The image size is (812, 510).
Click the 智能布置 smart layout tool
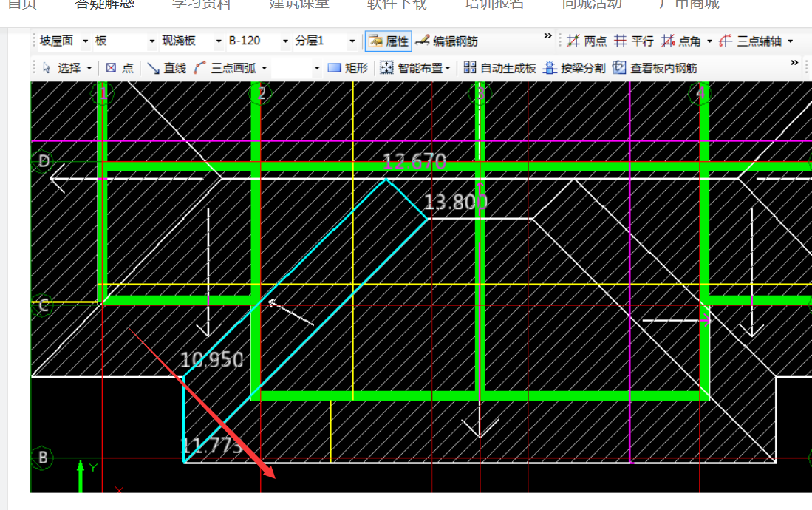pyautogui.click(x=412, y=68)
